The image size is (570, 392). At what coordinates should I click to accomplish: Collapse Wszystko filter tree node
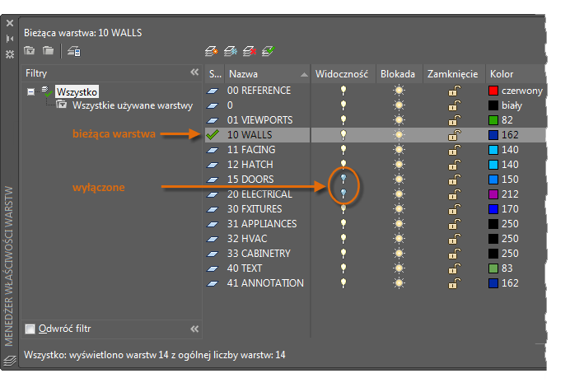[x=31, y=92]
